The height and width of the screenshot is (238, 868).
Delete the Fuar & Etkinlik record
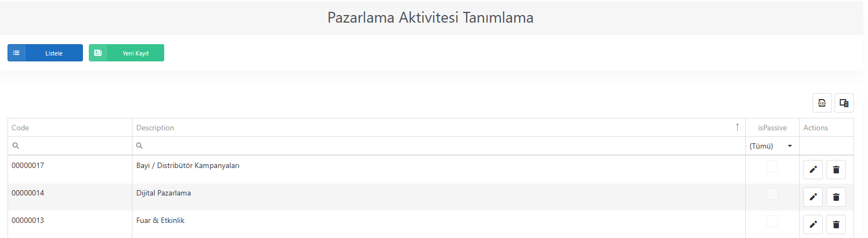coord(836,225)
